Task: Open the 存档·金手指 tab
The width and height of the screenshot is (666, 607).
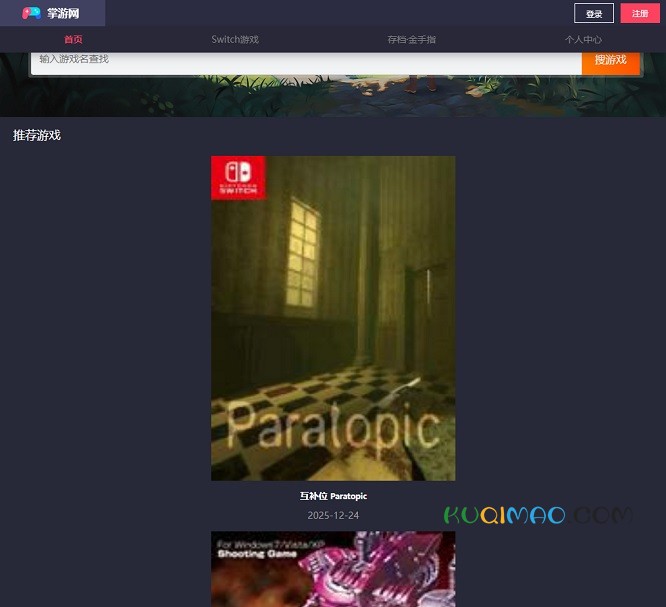Action: tap(412, 40)
